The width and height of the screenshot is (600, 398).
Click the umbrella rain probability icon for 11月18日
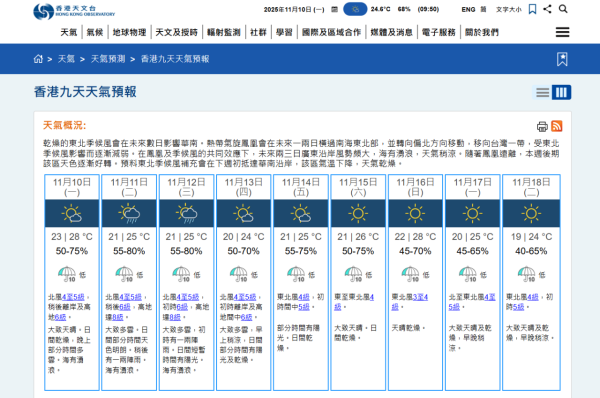click(527, 274)
